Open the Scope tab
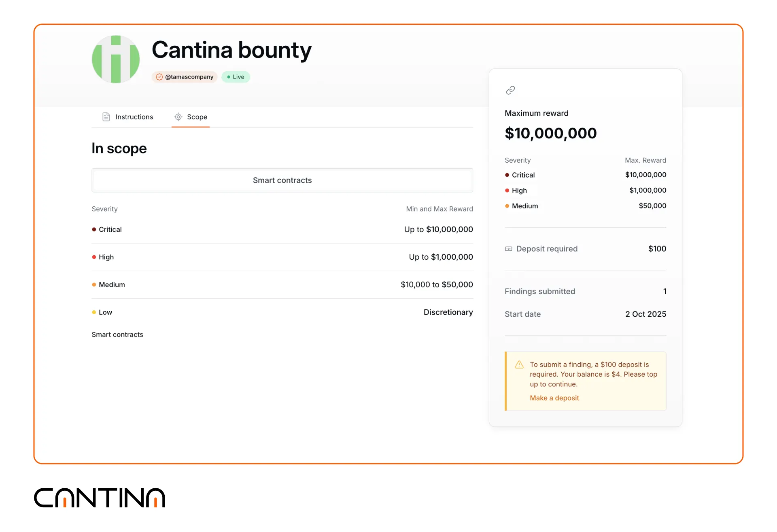This screenshot has height=532, width=777. [197, 117]
